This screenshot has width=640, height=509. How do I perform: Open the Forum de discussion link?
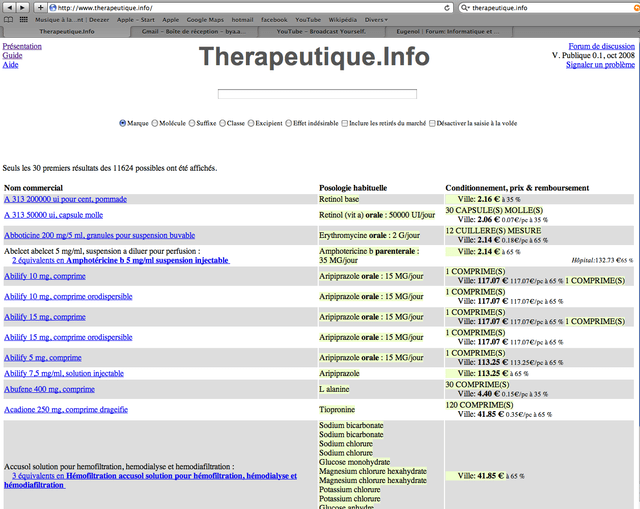(601, 46)
